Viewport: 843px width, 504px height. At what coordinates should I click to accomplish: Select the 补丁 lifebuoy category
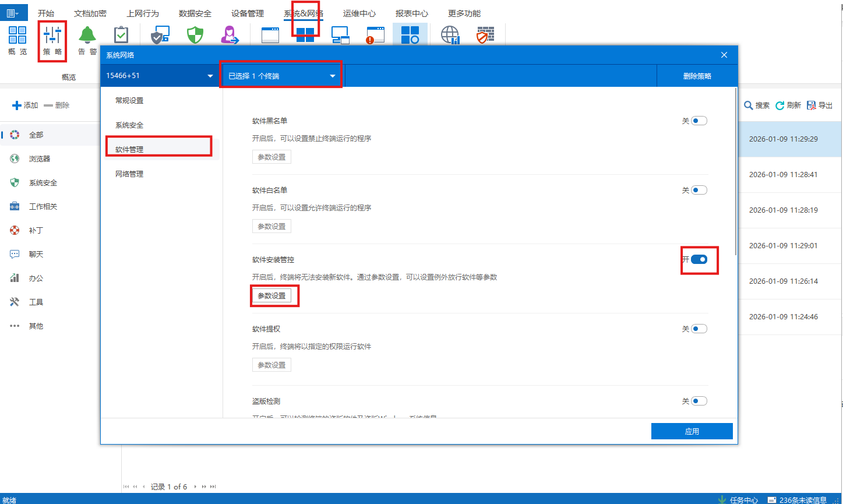(35, 230)
